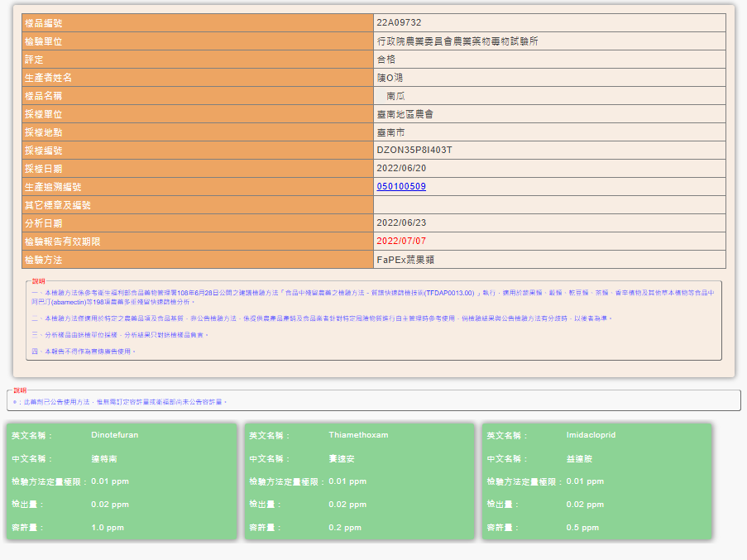
Task: Click the 檢驗方法 FaPEx蔬果類 value
Action: point(405,260)
